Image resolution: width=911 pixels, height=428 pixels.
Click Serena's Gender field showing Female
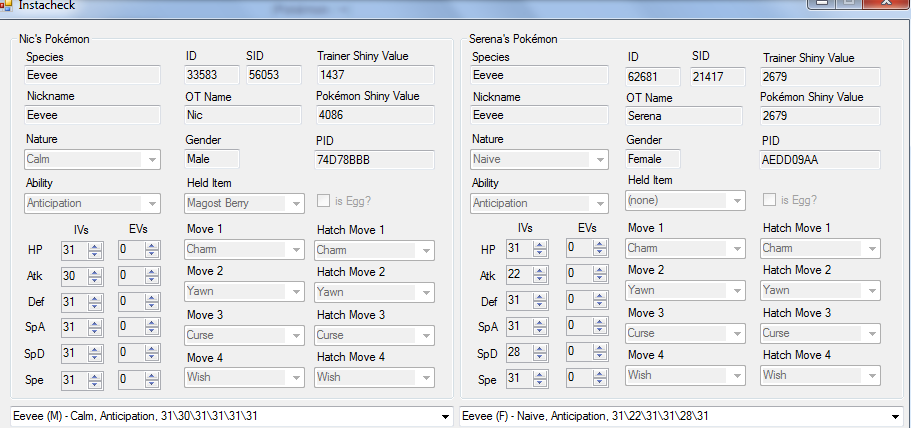pos(653,159)
